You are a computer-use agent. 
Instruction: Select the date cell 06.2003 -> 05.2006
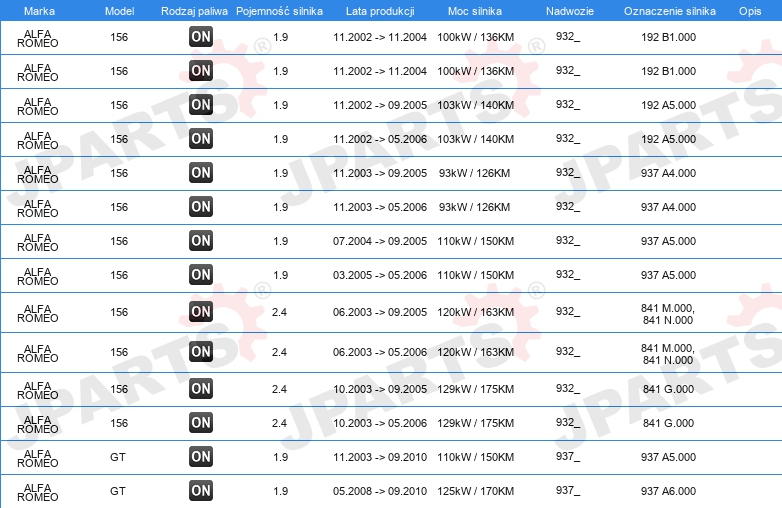point(380,352)
